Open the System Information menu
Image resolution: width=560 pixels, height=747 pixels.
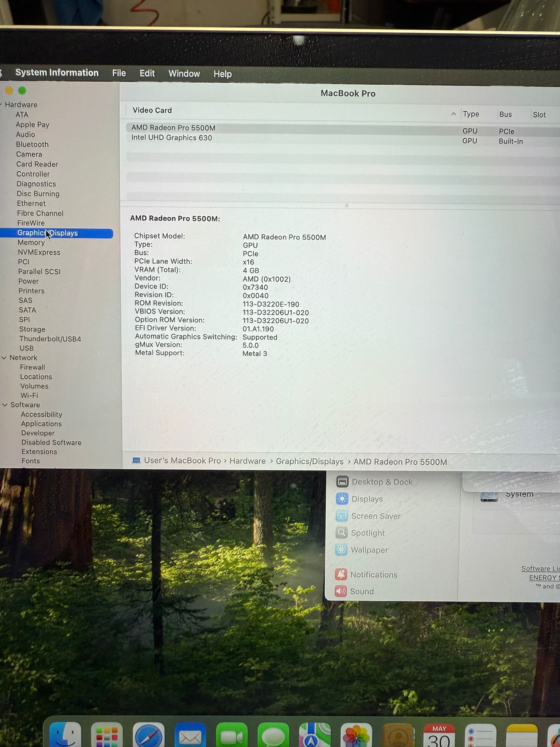coord(57,73)
